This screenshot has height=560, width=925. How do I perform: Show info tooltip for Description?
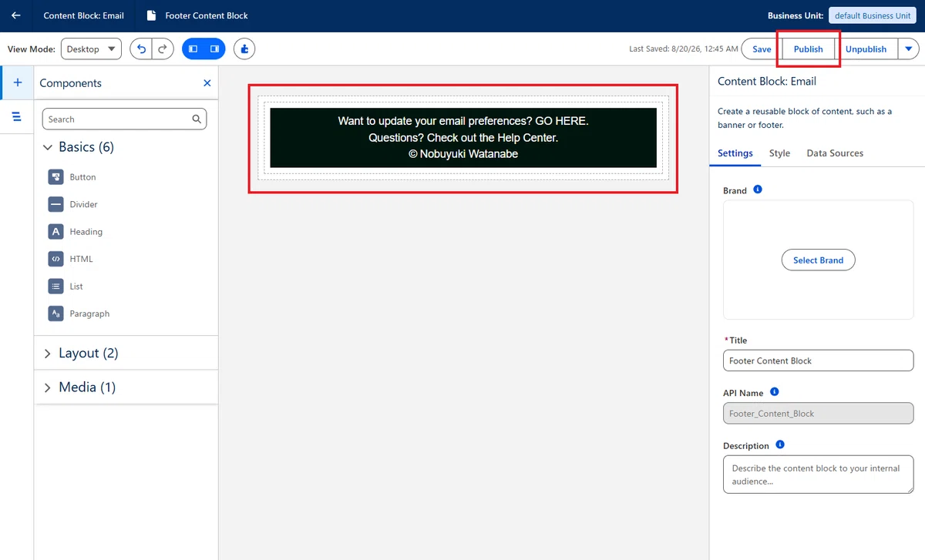point(780,445)
